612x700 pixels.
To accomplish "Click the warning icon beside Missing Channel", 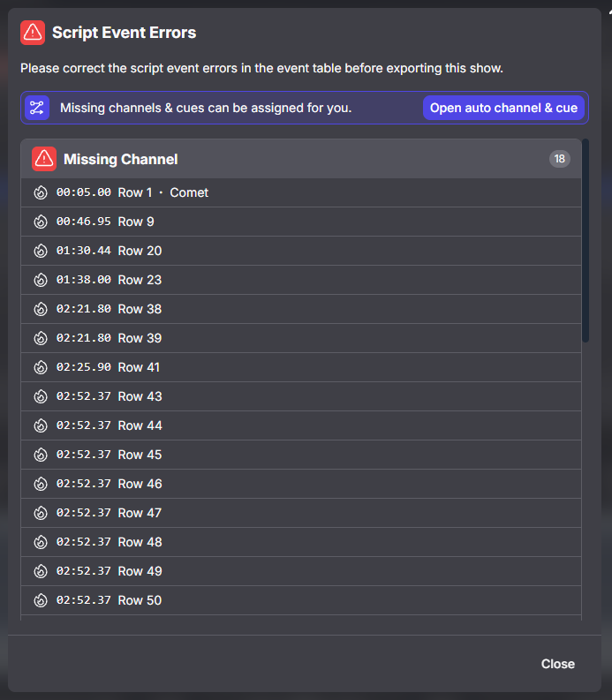I will [x=44, y=159].
